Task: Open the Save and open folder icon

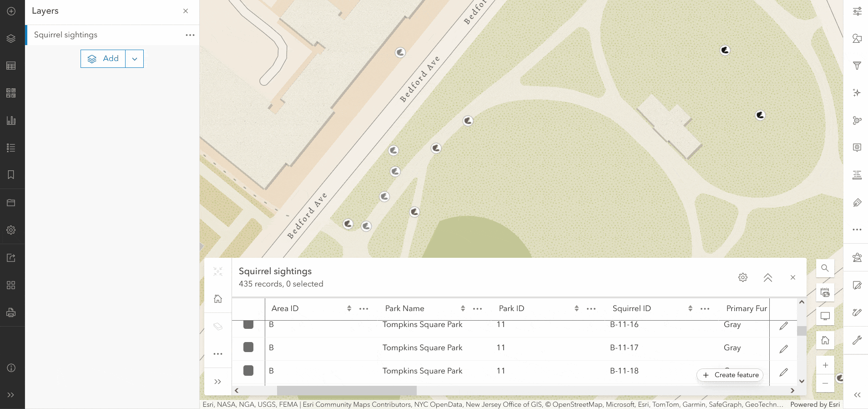Action: pos(11,203)
